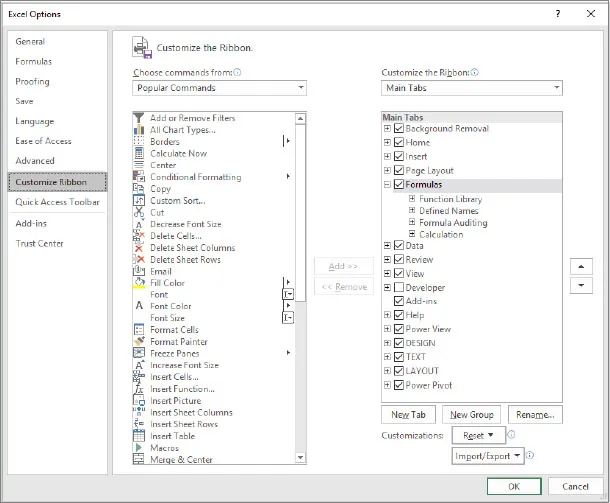Expand the Function Library group
610x503 pixels.
(412, 199)
